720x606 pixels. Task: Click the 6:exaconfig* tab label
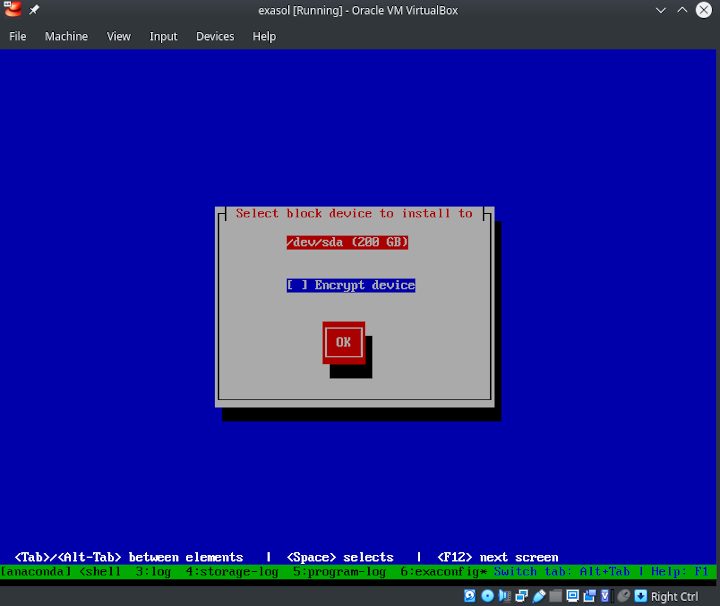[444, 572]
